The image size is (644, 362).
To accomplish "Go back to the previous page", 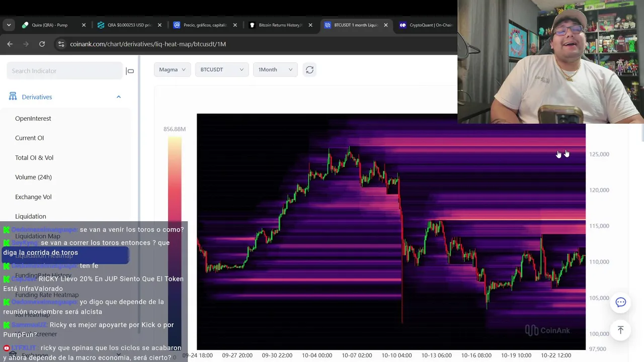I will point(10,44).
